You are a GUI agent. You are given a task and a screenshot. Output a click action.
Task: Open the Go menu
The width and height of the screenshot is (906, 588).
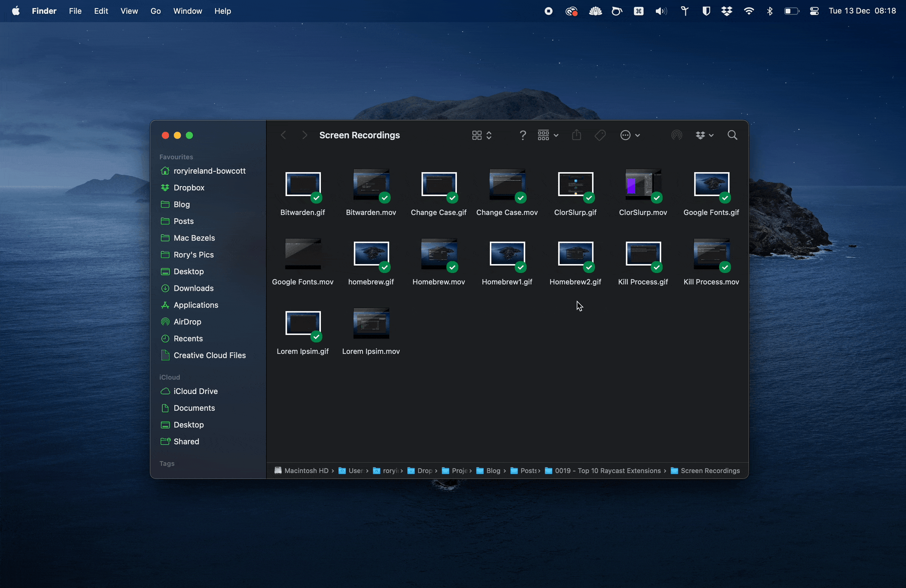click(156, 11)
